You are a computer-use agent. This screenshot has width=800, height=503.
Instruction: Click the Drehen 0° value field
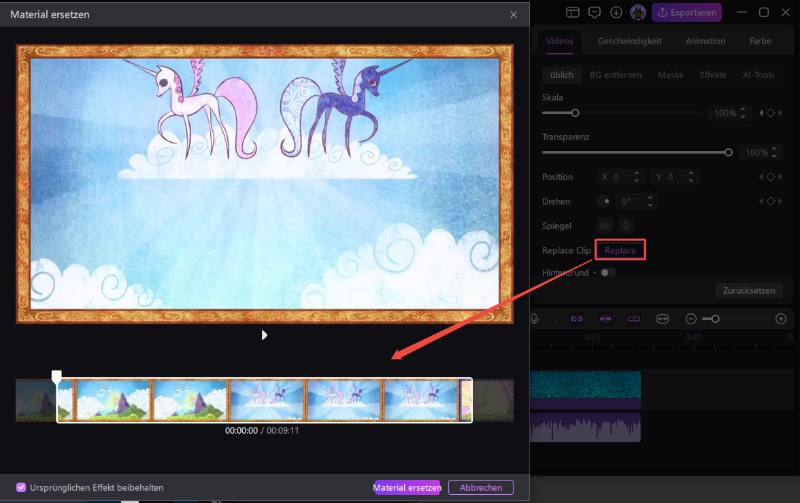click(x=636, y=201)
